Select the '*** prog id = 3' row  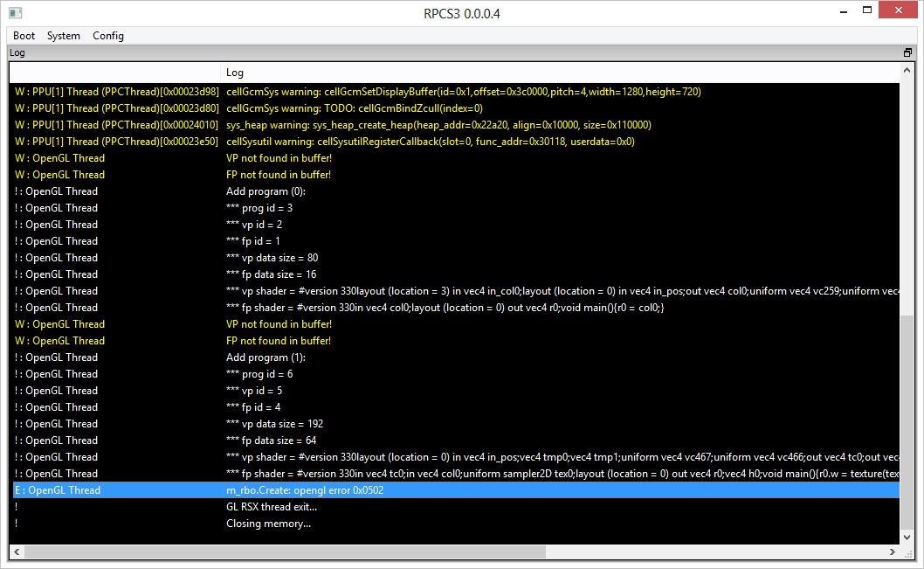coord(456,207)
